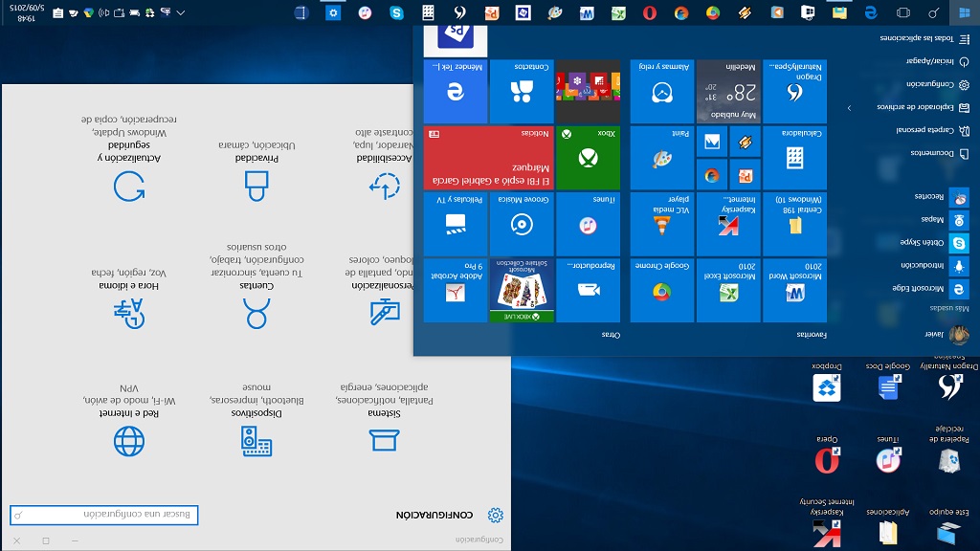
Task: Open the Alarmas y reloj tile
Action: [x=662, y=91]
